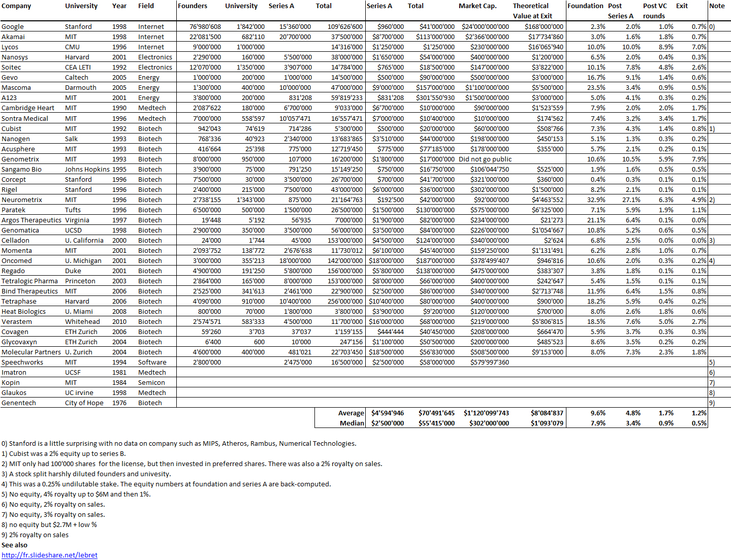
Task: Select the Software field cell for Speechworks
Action: click(x=152, y=362)
